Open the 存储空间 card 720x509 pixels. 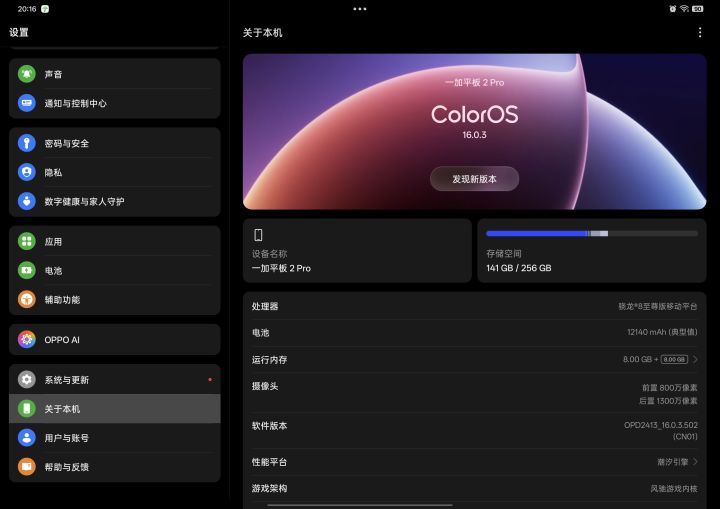coord(592,250)
